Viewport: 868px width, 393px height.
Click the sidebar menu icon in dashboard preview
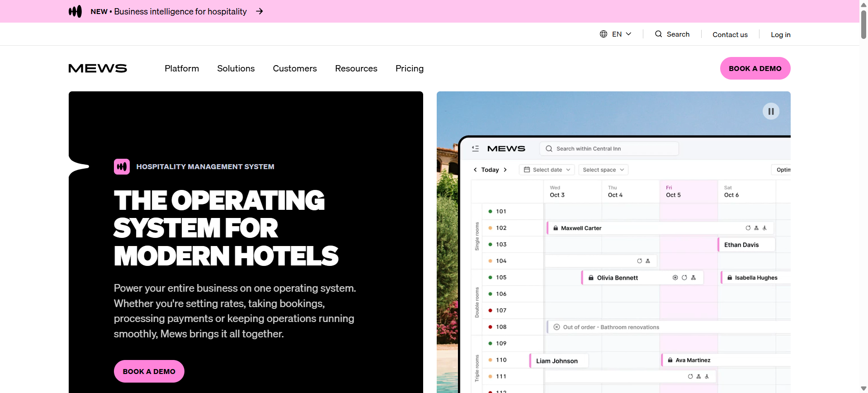point(475,148)
